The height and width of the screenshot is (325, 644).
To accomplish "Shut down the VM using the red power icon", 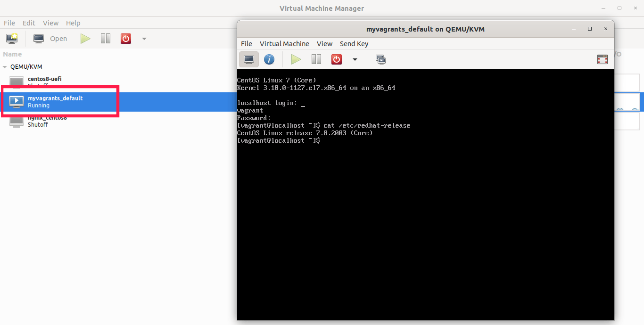I will tap(125, 38).
